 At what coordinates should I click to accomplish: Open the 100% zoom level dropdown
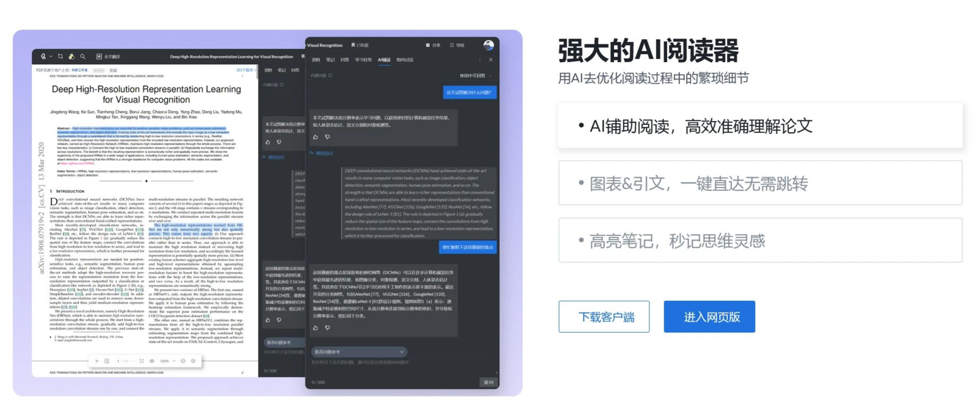[x=168, y=361]
